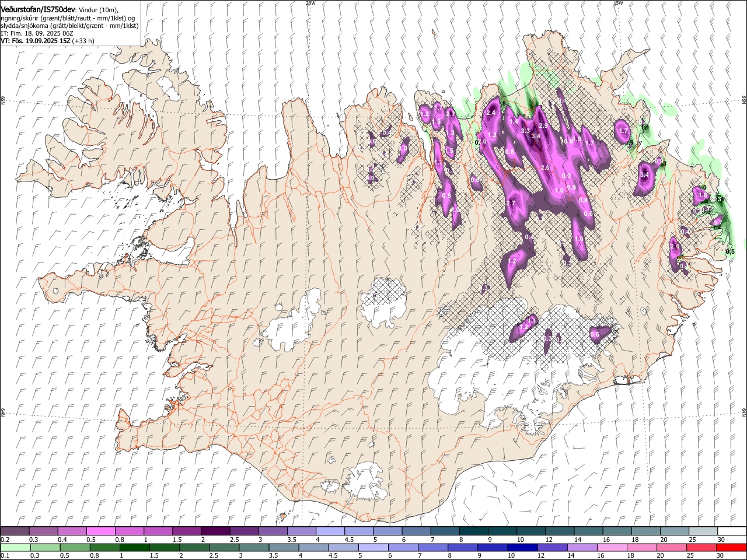Click lower legend swatch starting at 12
The width and height of the screenshot is (747, 560).
(551, 547)
